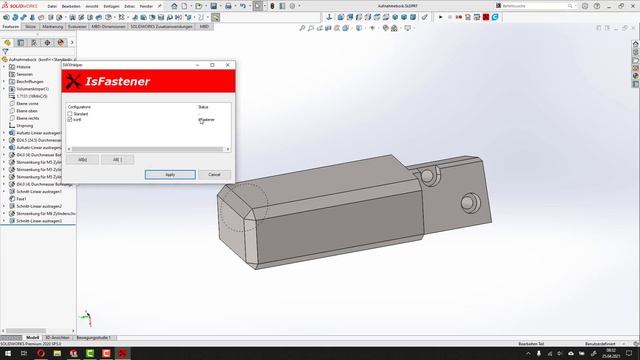The image size is (640, 360).
Task: Click the tree filter funnel icon
Action: [5, 51]
